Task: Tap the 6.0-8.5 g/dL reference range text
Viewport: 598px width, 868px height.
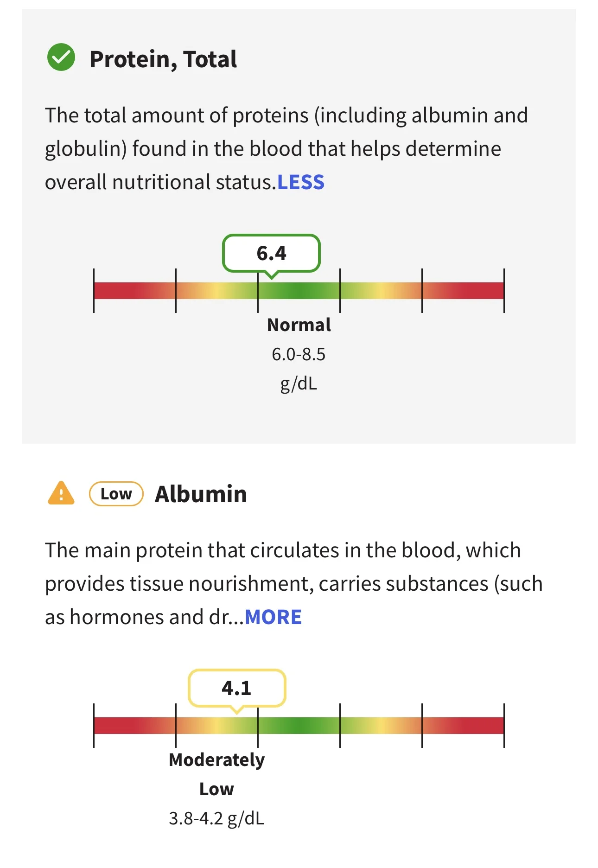Action: click(x=299, y=369)
